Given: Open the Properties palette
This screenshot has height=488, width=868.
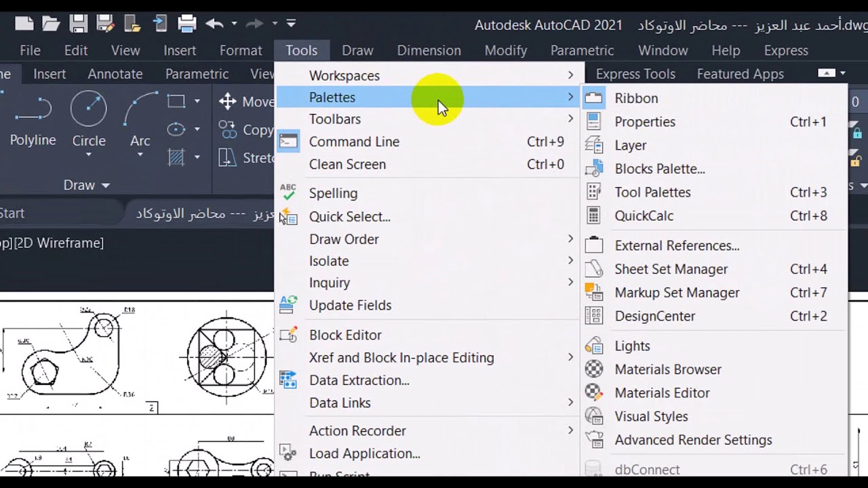Looking at the screenshot, I should pyautogui.click(x=715, y=122).
